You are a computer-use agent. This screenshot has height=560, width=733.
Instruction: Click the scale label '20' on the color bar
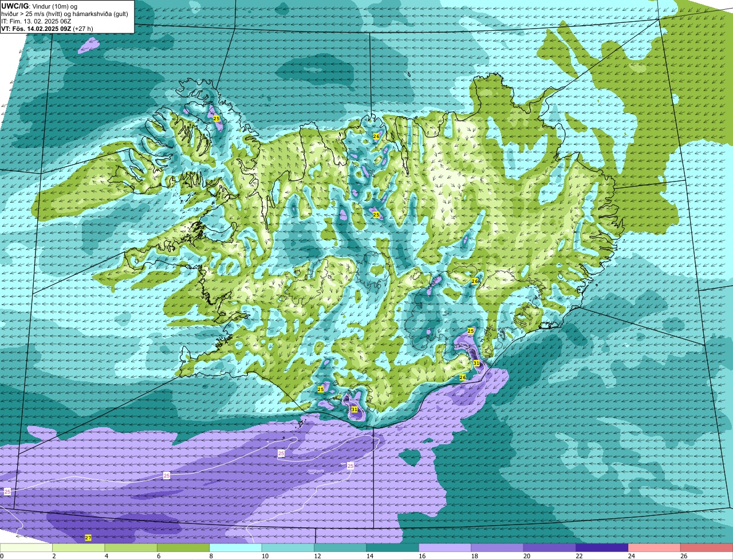(x=527, y=556)
